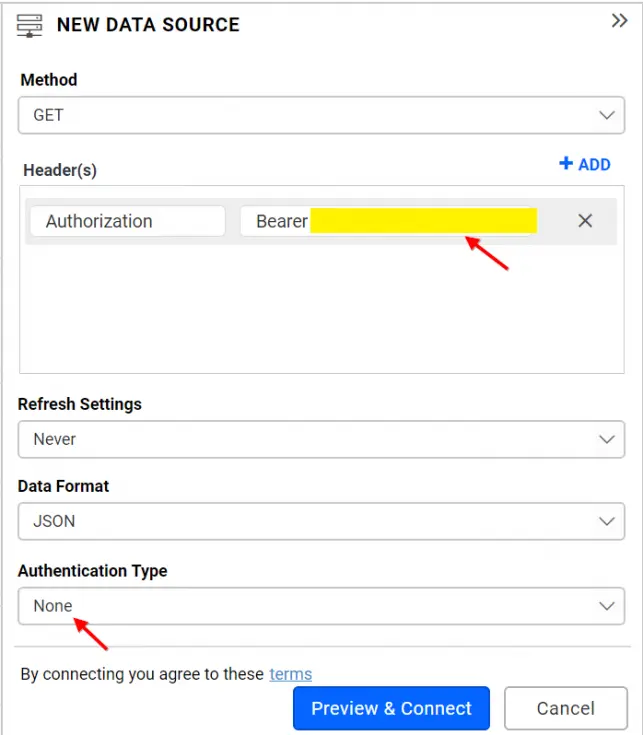Screen dimensions: 643x735
Task: Add a new header with + ADD
Action: click(584, 164)
